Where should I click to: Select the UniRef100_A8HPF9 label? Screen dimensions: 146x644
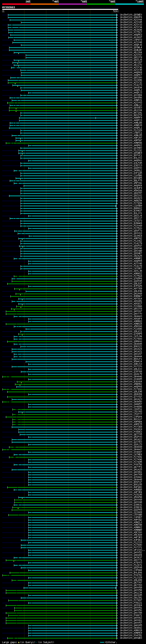tap(131, 118)
